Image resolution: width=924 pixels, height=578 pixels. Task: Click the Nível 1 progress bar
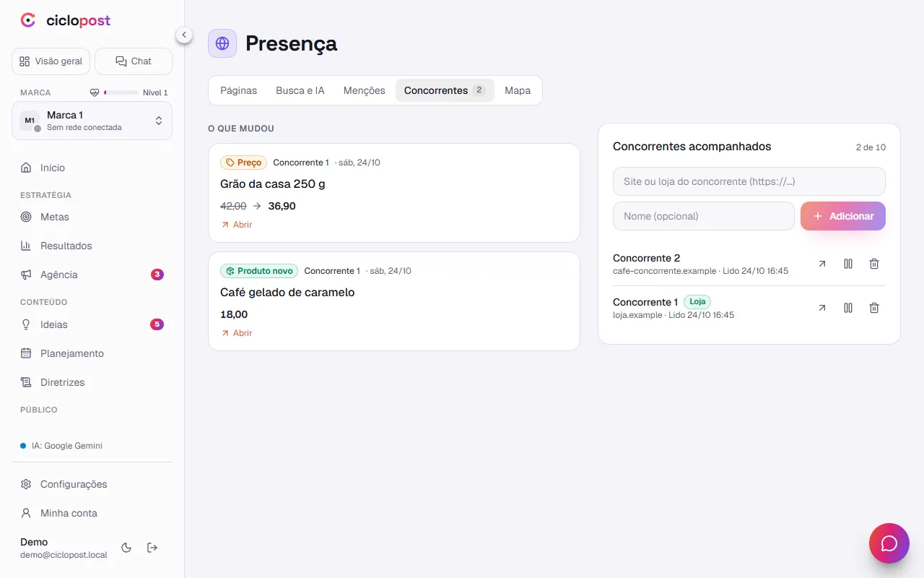(121, 92)
